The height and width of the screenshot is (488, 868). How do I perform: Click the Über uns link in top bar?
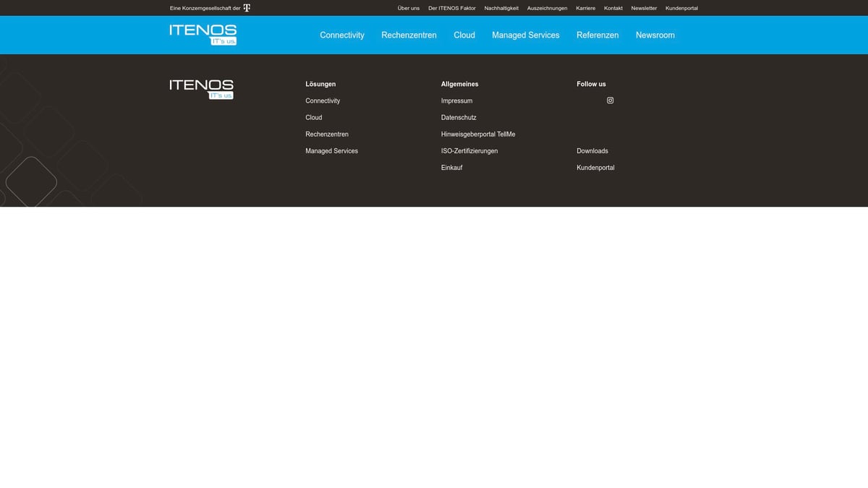point(408,9)
